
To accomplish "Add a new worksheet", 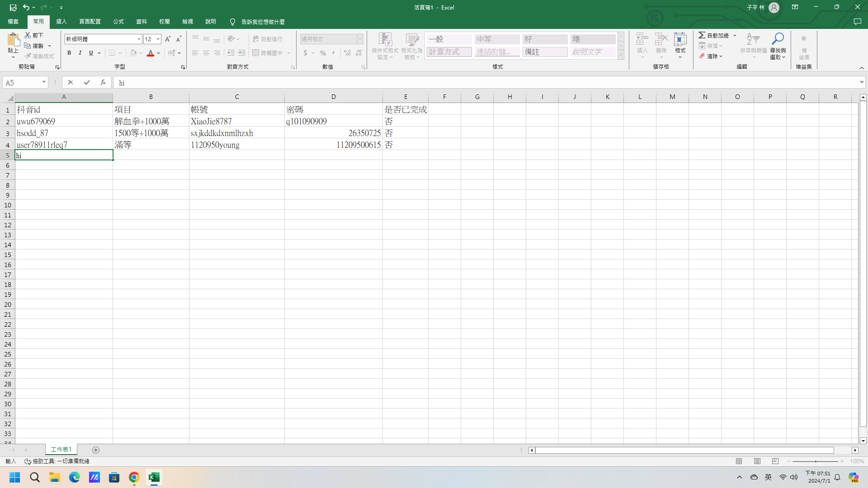I will [96, 450].
